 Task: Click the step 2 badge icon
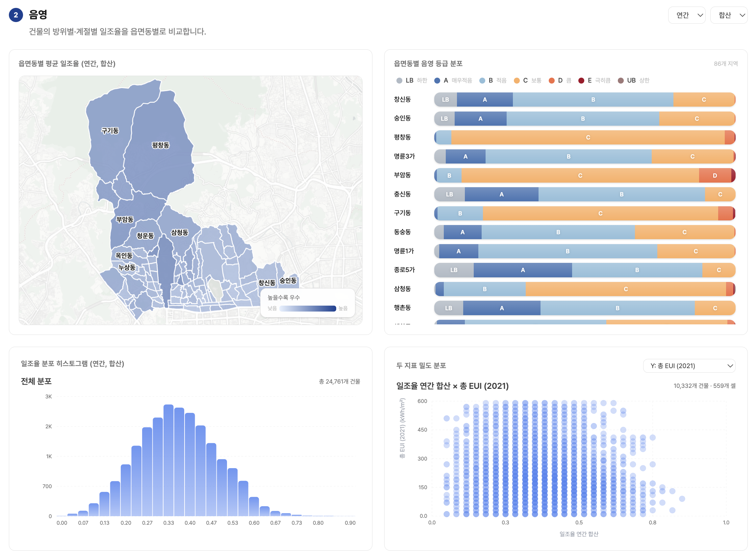16,15
